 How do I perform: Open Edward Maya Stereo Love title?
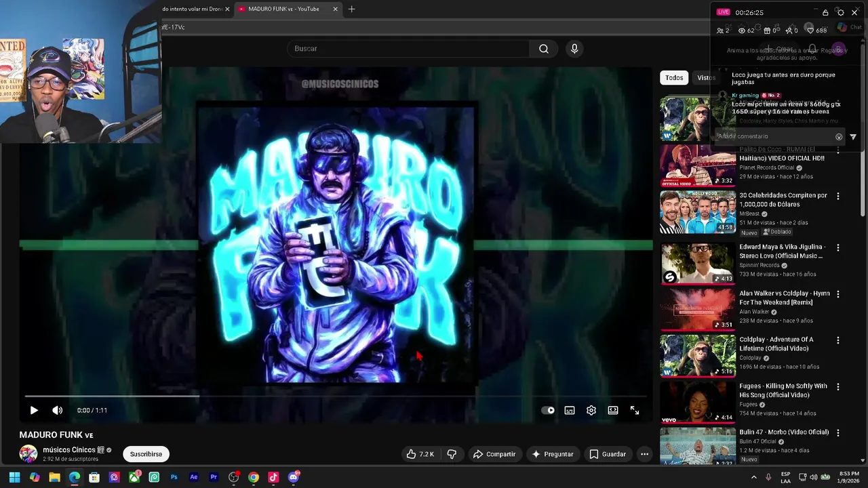pyautogui.click(x=782, y=251)
